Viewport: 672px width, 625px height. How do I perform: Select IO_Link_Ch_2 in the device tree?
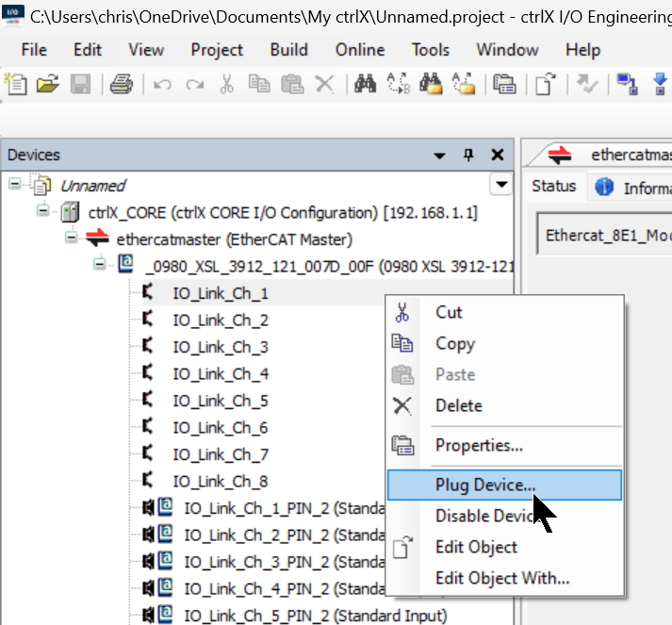pos(221,321)
